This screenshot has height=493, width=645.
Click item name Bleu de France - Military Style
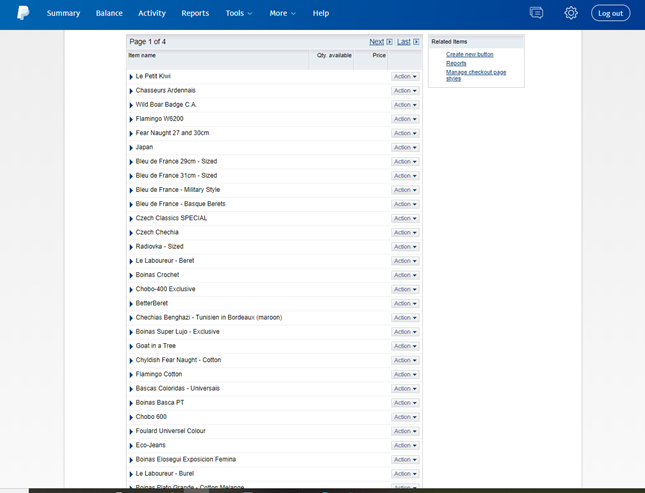[x=178, y=190]
